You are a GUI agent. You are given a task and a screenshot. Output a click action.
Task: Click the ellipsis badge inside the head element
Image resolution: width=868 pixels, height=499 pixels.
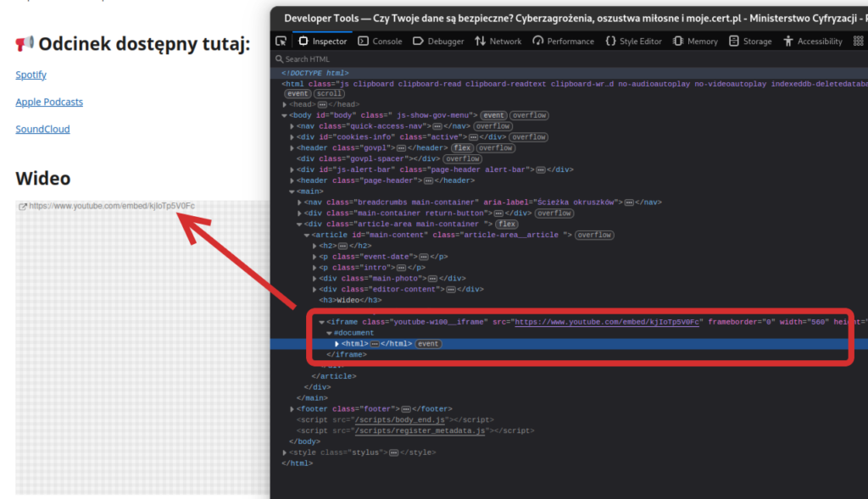(x=322, y=104)
